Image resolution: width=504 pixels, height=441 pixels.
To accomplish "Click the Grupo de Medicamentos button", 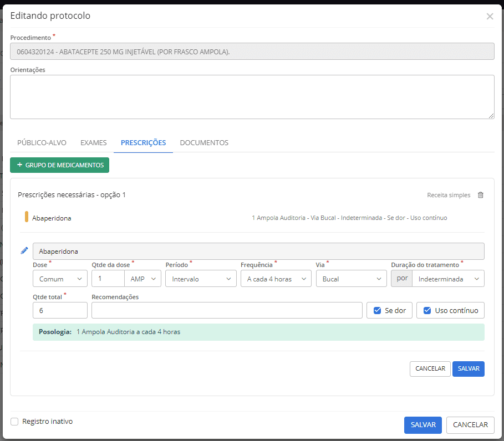I will click(60, 165).
